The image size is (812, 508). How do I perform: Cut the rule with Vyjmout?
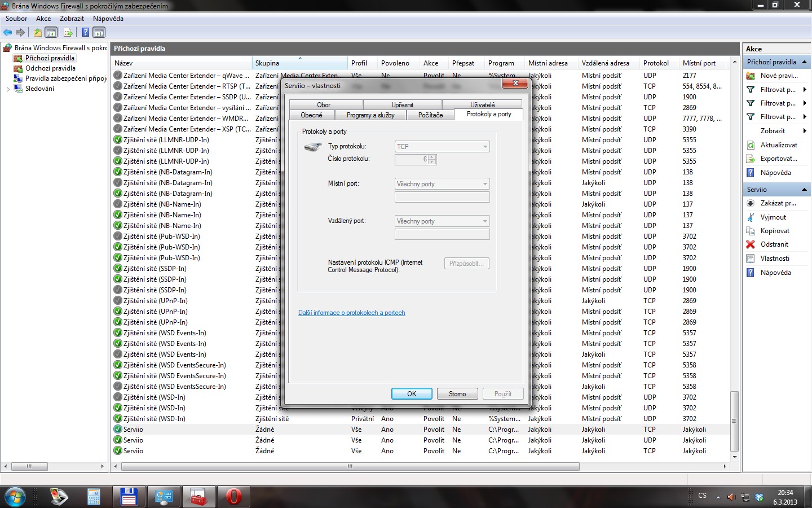(773, 217)
